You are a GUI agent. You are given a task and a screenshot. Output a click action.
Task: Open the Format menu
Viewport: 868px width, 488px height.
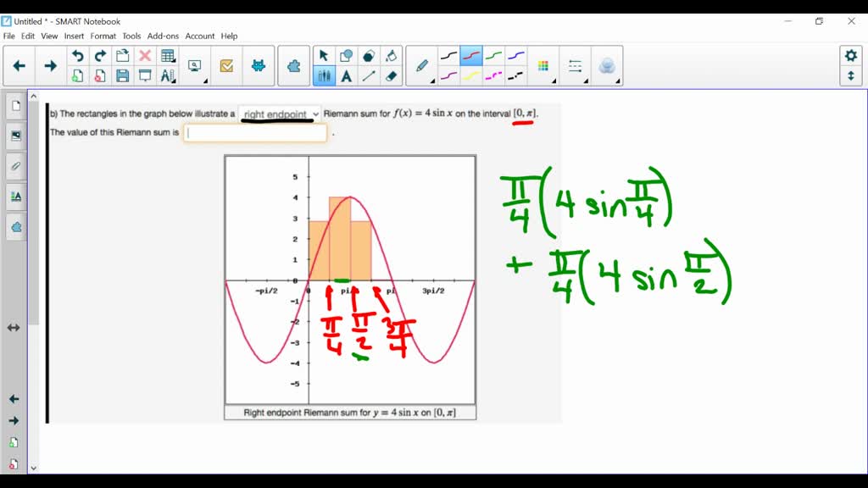point(103,36)
